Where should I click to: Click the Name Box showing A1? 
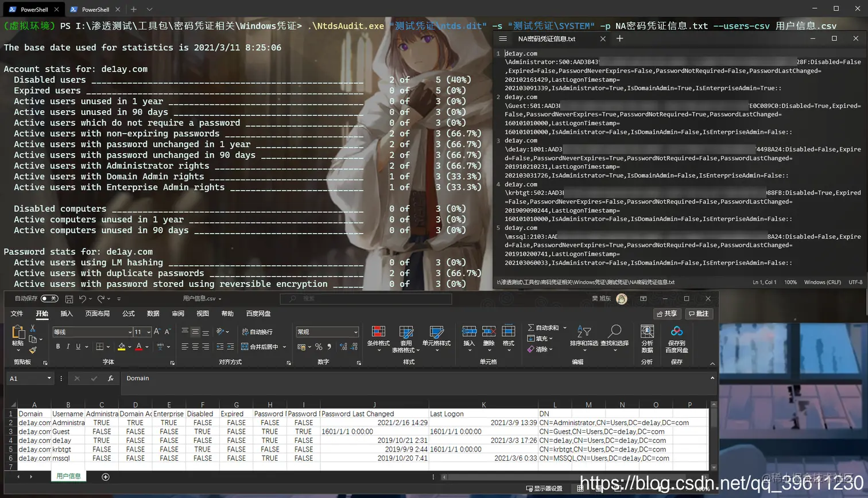pyautogui.click(x=30, y=379)
